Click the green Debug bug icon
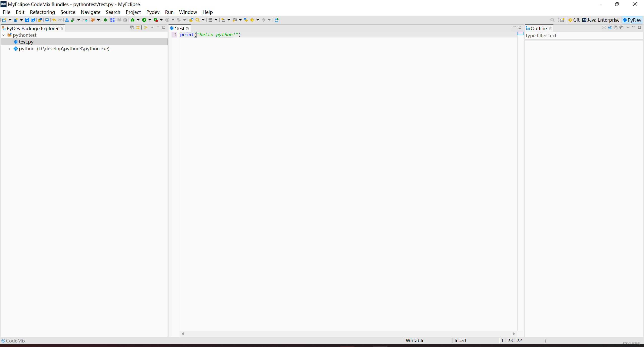This screenshot has height=347, width=644. [133, 20]
